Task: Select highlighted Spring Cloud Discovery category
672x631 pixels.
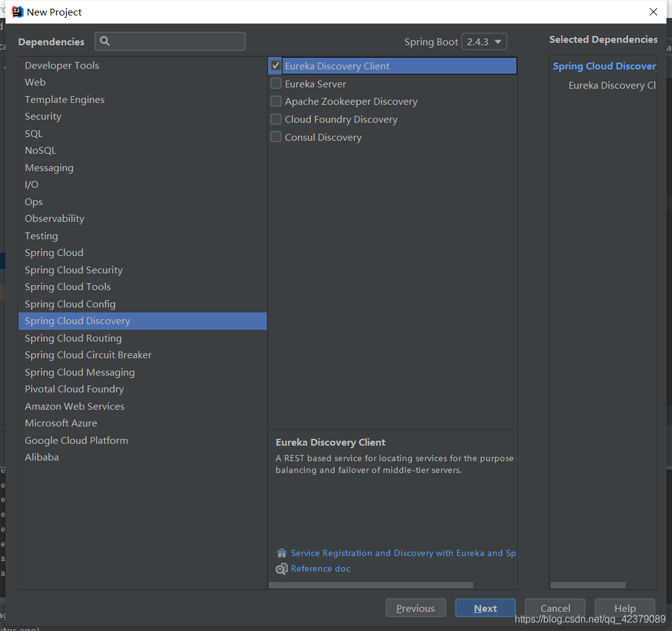Action: coord(142,321)
